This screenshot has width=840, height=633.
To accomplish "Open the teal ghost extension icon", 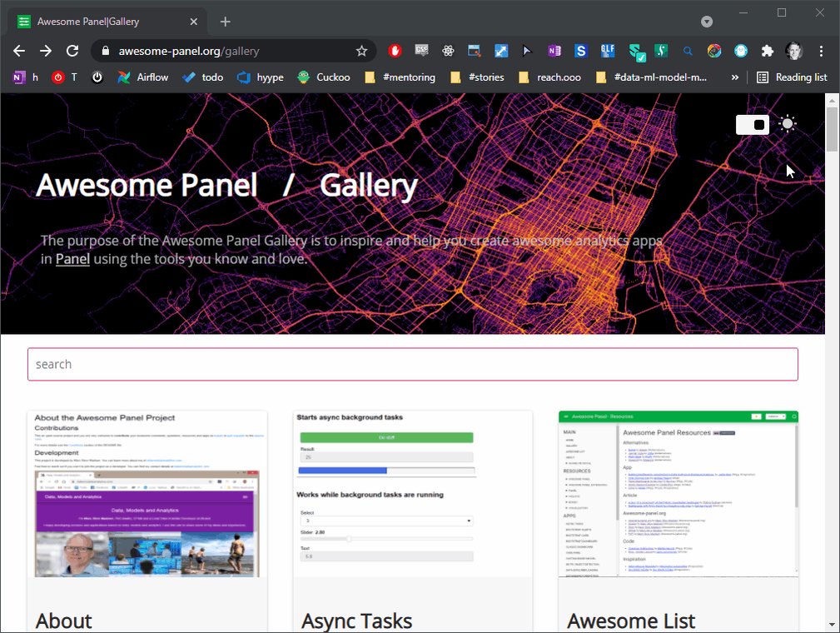I will pyautogui.click(x=741, y=51).
